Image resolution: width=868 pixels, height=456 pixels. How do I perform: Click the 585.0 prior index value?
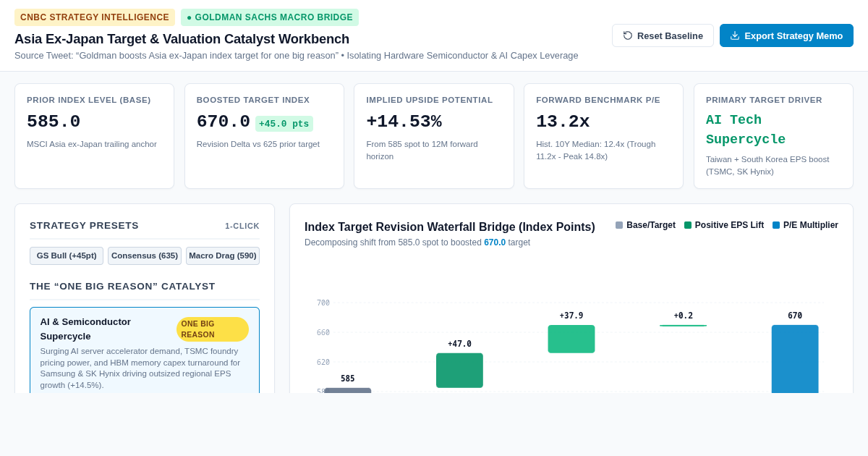pos(54,122)
